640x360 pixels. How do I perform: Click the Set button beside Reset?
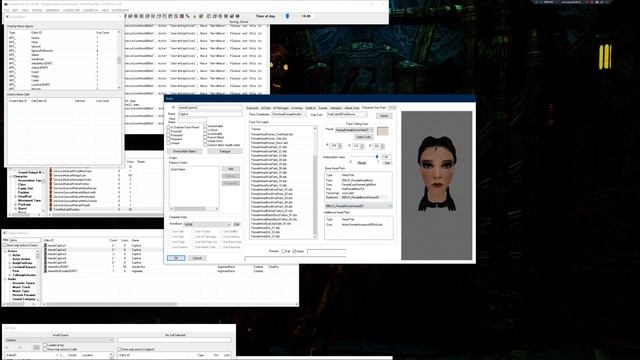coord(387,163)
